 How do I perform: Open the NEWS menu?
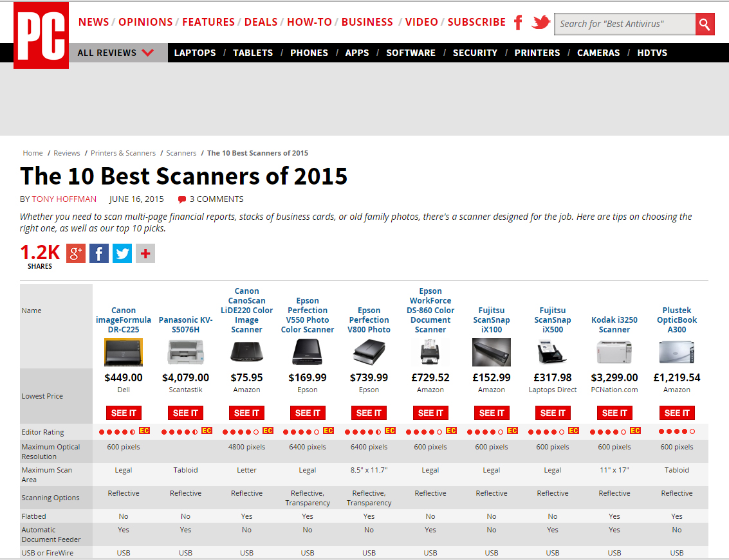[x=93, y=22]
